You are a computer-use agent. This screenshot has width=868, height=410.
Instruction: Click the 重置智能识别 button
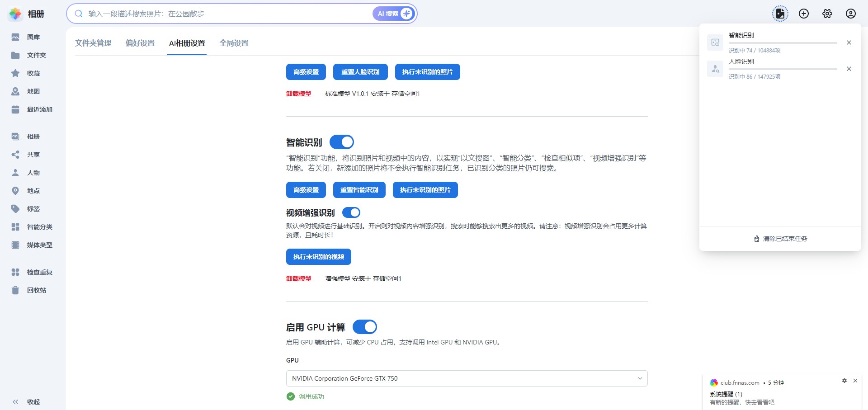point(359,190)
